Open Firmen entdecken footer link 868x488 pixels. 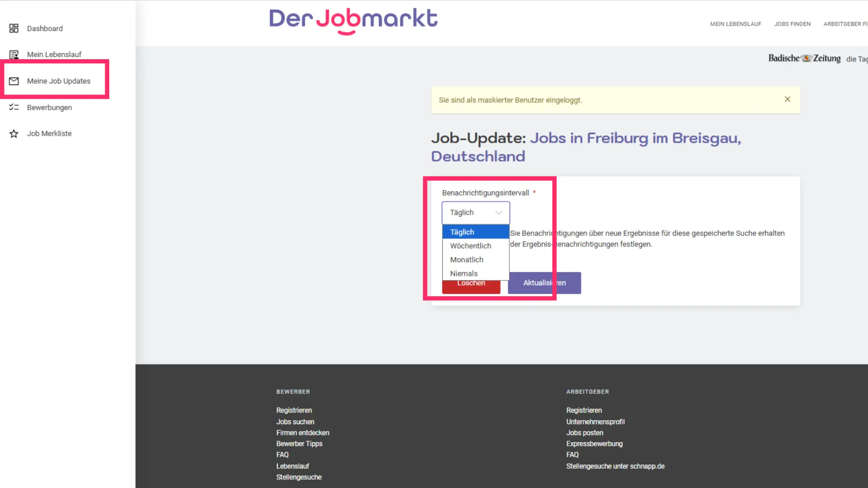tap(303, 432)
